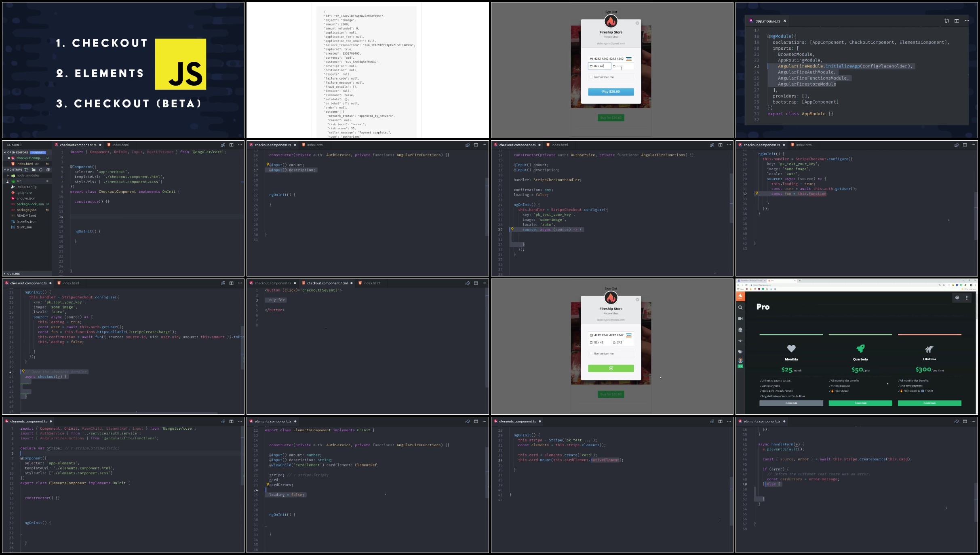Image resolution: width=980 pixels, height=555 pixels.
Task: Click browser back arrow in Pro page window
Action: [738, 285]
